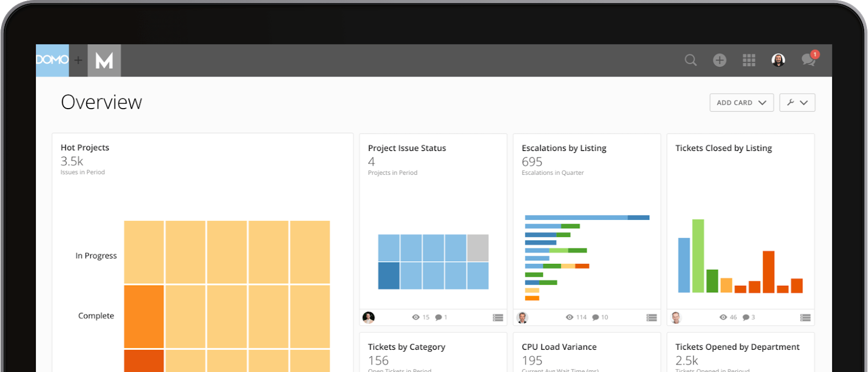Open the search magnifier icon
The image size is (868, 372).
coord(690,60)
